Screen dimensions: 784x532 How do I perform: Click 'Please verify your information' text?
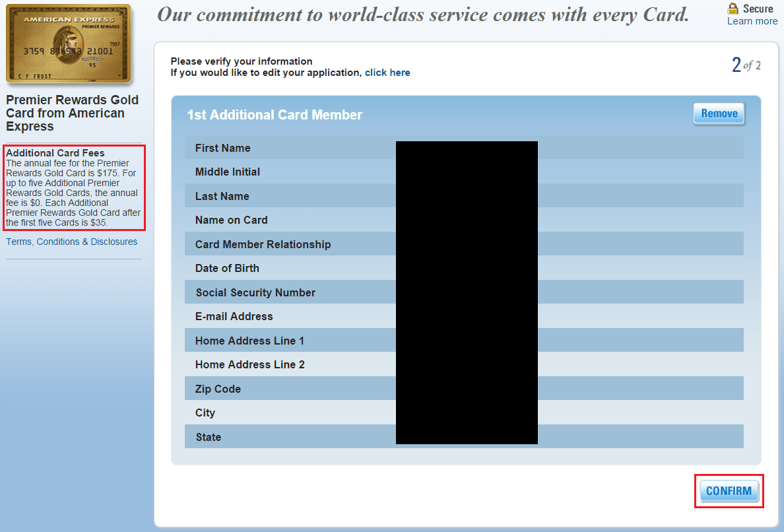pos(242,61)
